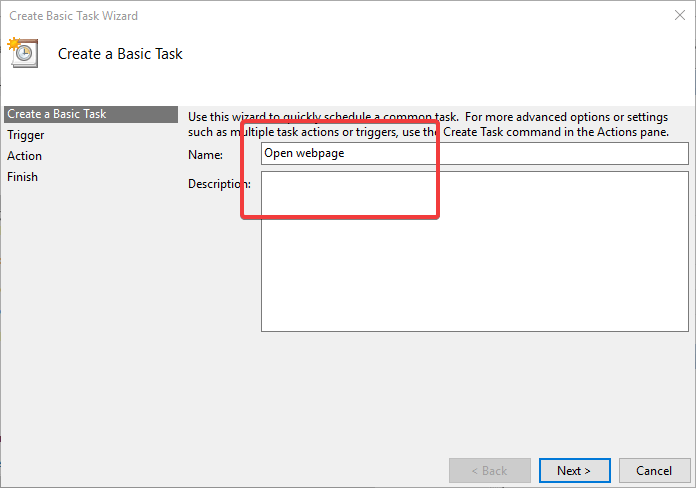This screenshot has width=696, height=488.
Task: Click the Next button
Action: [574, 470]
